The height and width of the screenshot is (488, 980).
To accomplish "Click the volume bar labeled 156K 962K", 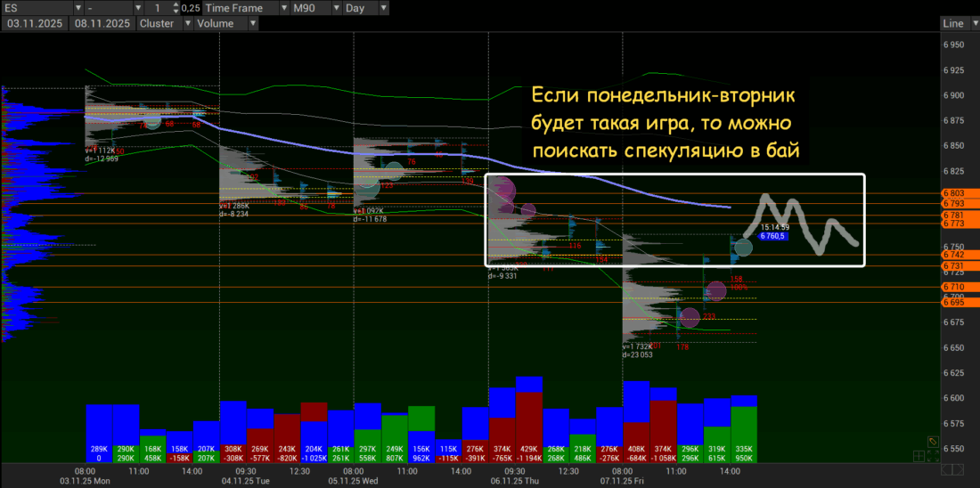I will (421, 435).
